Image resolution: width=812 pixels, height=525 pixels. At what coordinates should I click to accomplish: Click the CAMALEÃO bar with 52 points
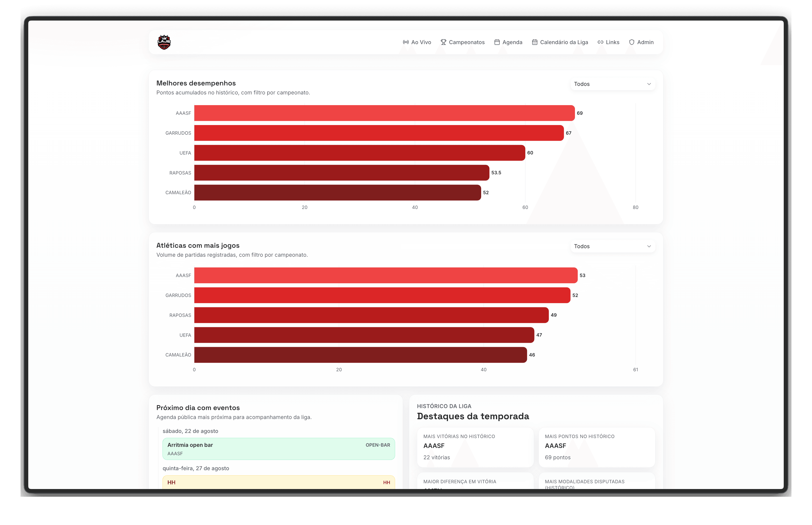tap(337, 193)
